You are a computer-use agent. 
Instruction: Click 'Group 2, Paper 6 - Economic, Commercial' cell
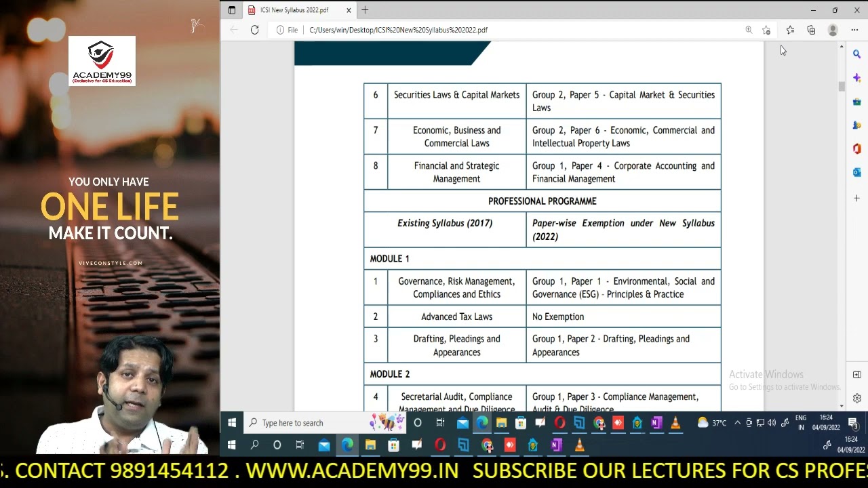pos(623,137)
